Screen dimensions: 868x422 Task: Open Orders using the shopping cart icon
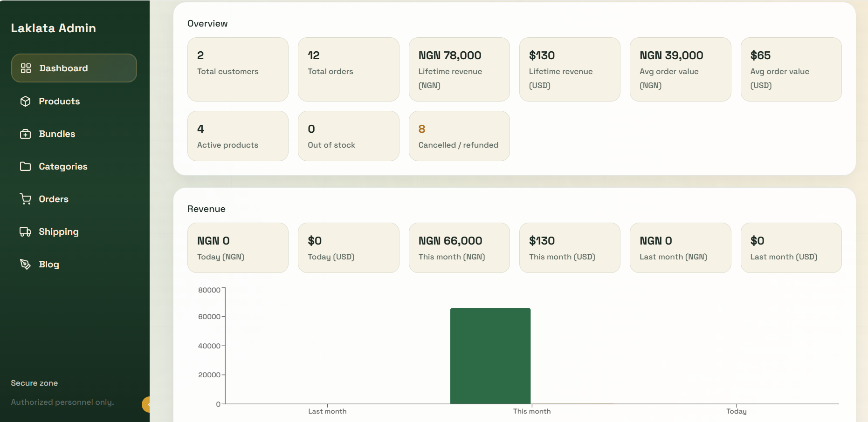point(26,199)
